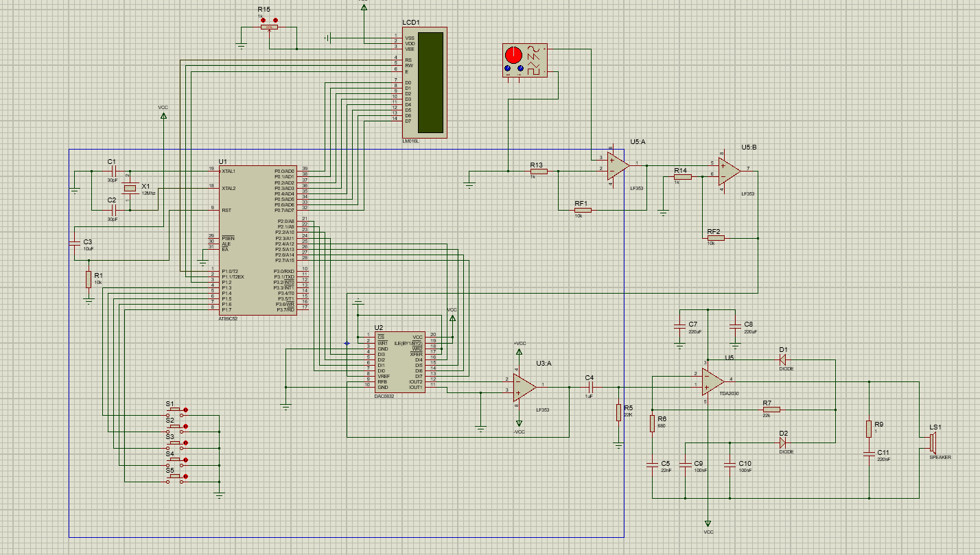980x555 pixels.
Task: Select the ground symbol below R1
Action: [88, 300]
